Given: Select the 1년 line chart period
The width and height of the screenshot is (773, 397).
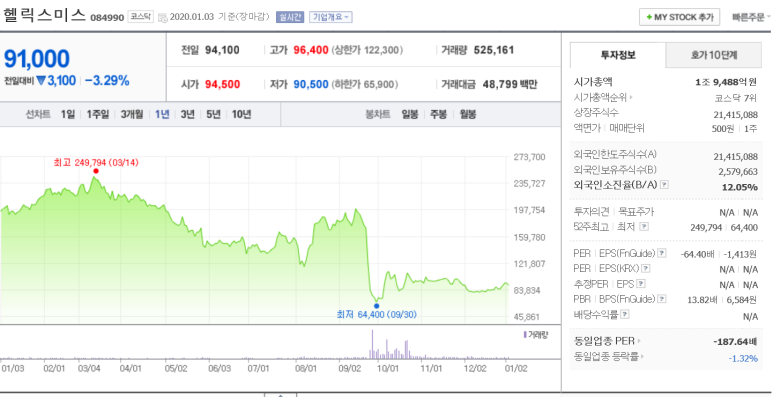Looking at the screenshot, I should coord(162,114).
